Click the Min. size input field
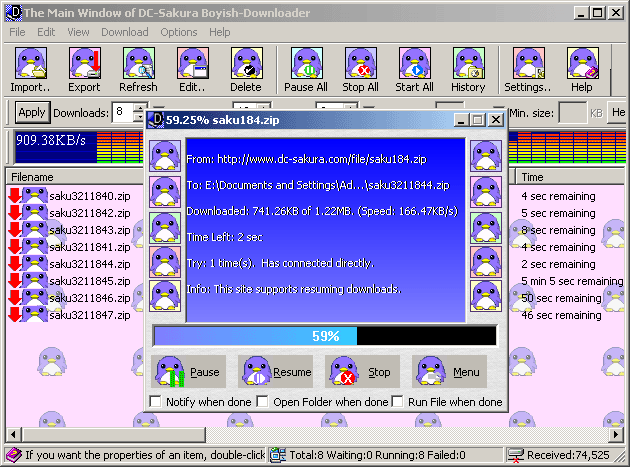 pos(573,113)
